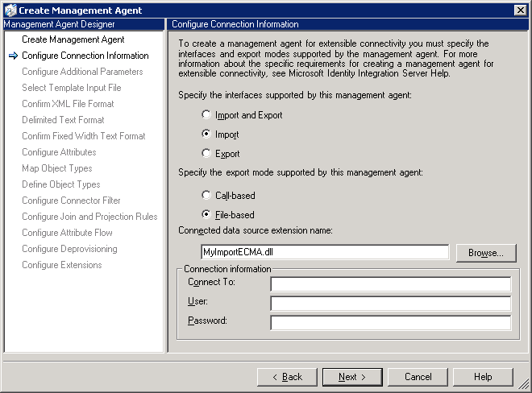Select Configure Attribute Flow step
This screenshot has height=393, width=532.
click(x=67, y=233)
